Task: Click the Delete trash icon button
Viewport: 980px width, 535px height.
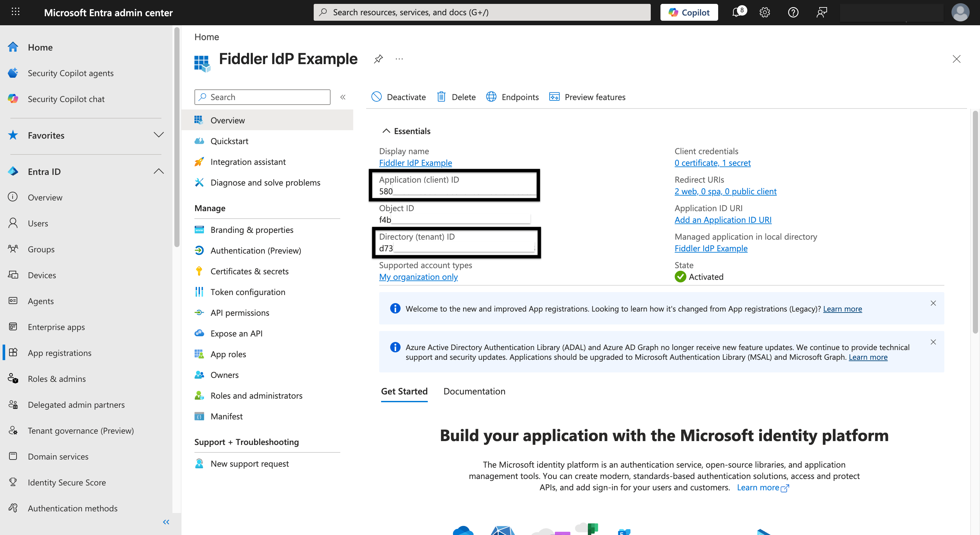Action: coord(456,97)
